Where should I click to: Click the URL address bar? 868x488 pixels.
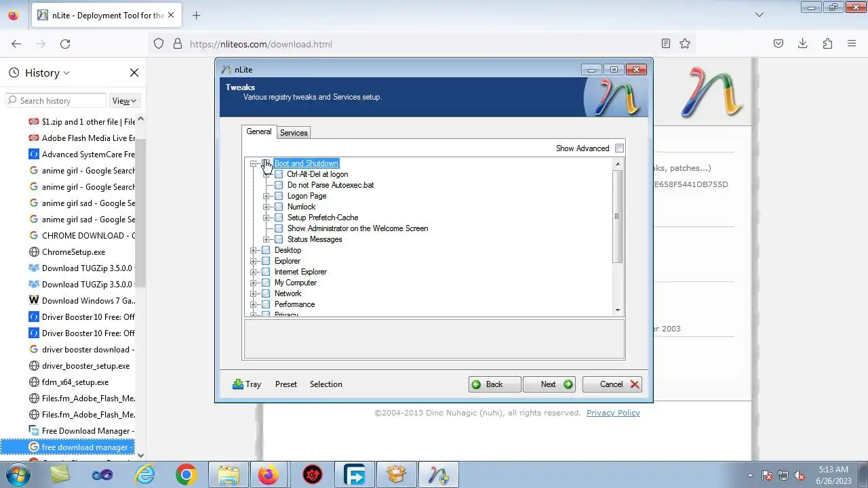420,43
